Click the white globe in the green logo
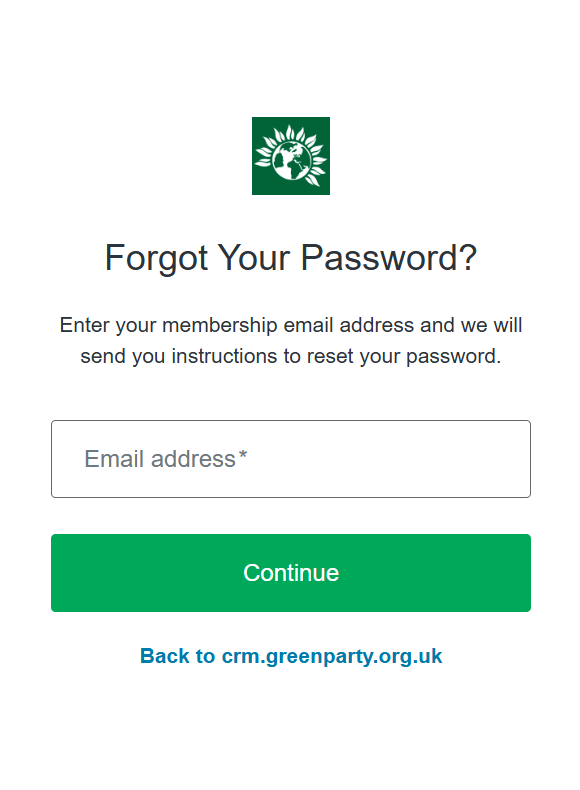 [291, 160]
